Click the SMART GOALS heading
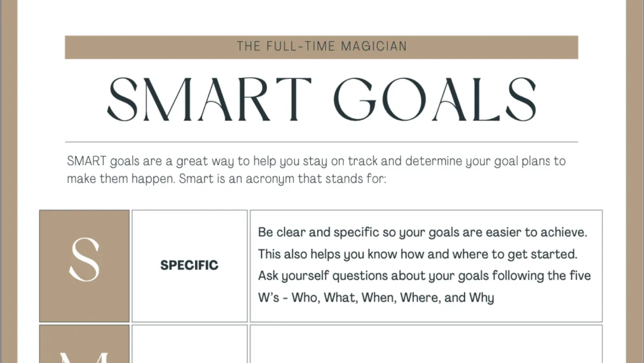644x363 pixels. coord(321,100)
